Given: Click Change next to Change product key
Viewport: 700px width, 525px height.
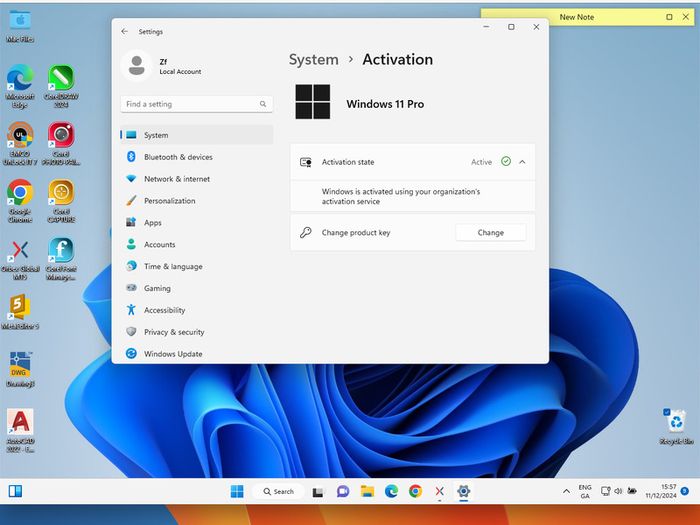Looking at the screenshot, I should tap(491, 233).
